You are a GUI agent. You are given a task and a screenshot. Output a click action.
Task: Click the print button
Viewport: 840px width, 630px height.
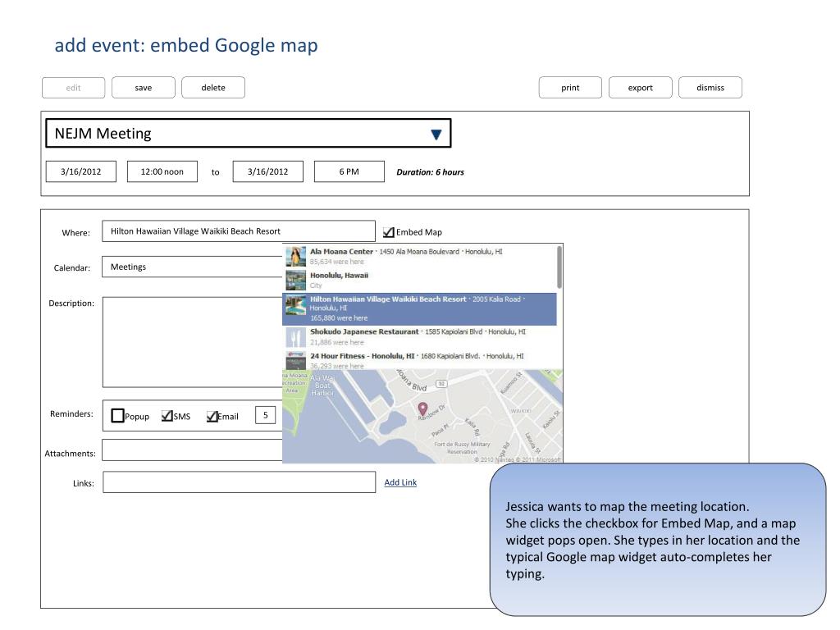click(571, 87)
